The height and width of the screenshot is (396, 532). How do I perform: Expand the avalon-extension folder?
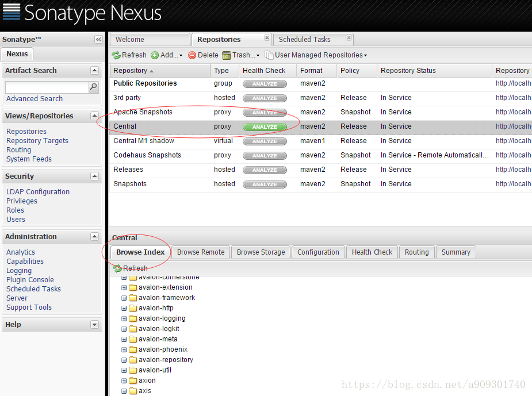pos(124,287)
